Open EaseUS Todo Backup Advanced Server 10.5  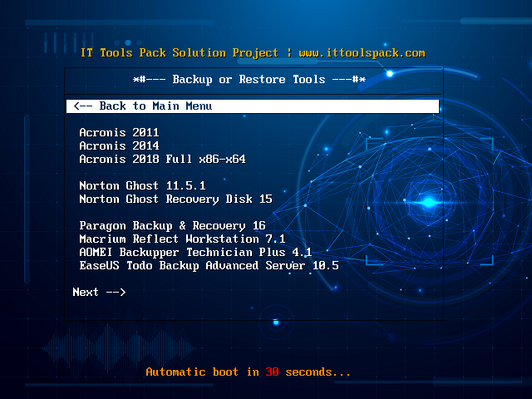[209, 265]
